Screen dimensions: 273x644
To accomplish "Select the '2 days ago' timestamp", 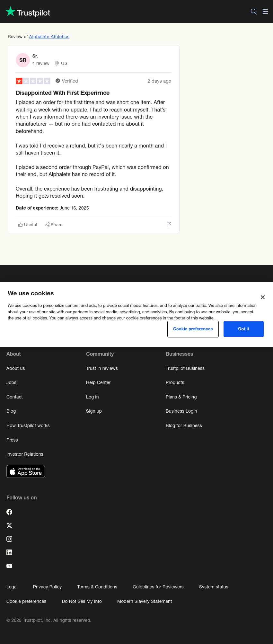I will pyautogui.click(x=159, y=81).
